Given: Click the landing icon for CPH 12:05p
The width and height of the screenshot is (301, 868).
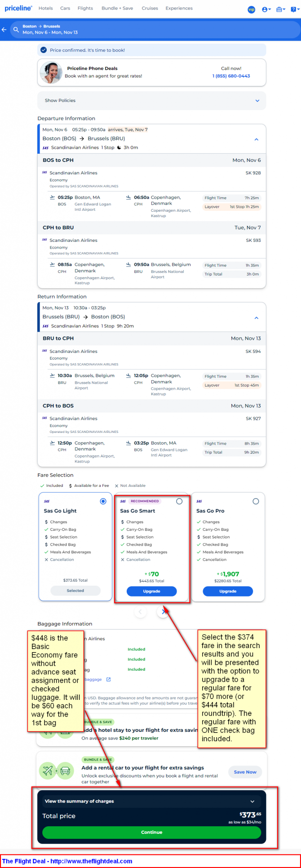Looking at the screenshot, I should point(128,376).
